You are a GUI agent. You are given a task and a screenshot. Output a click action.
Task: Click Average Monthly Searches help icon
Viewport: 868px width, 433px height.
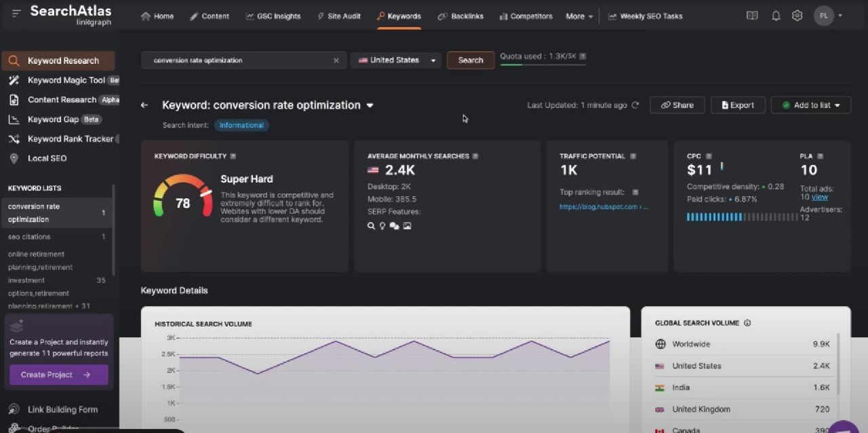pyautogui.click(x=475, y=156)
